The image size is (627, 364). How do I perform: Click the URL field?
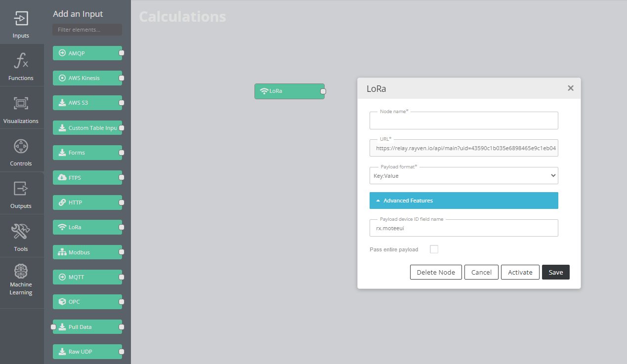[464, 148]
